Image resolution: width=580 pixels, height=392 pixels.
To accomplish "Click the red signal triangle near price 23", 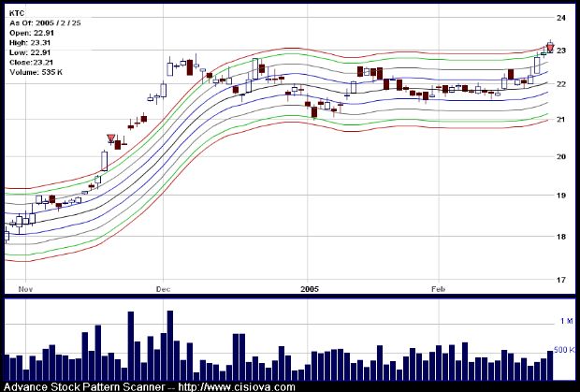I will pos(550,47).
